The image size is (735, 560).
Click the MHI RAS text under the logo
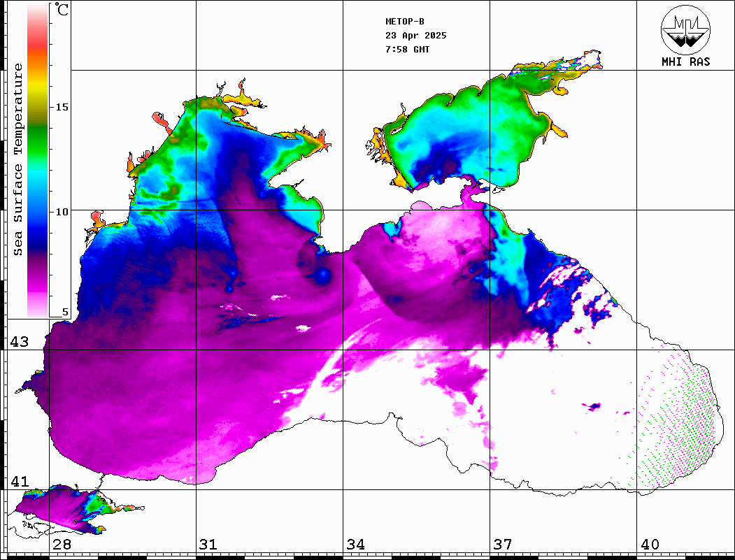(685, 62)
